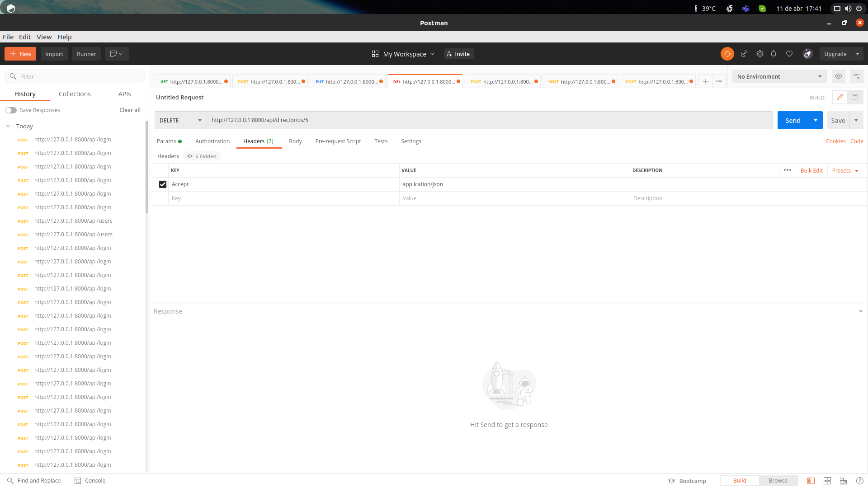This screenshot has width=868, height=488.
Task: Open the No Environment dropdown
Action: 779,76
